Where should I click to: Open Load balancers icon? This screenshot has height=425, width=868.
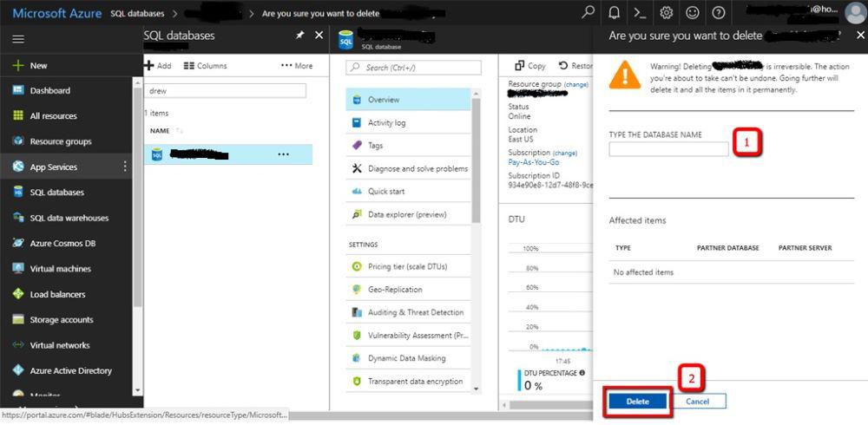18,294
